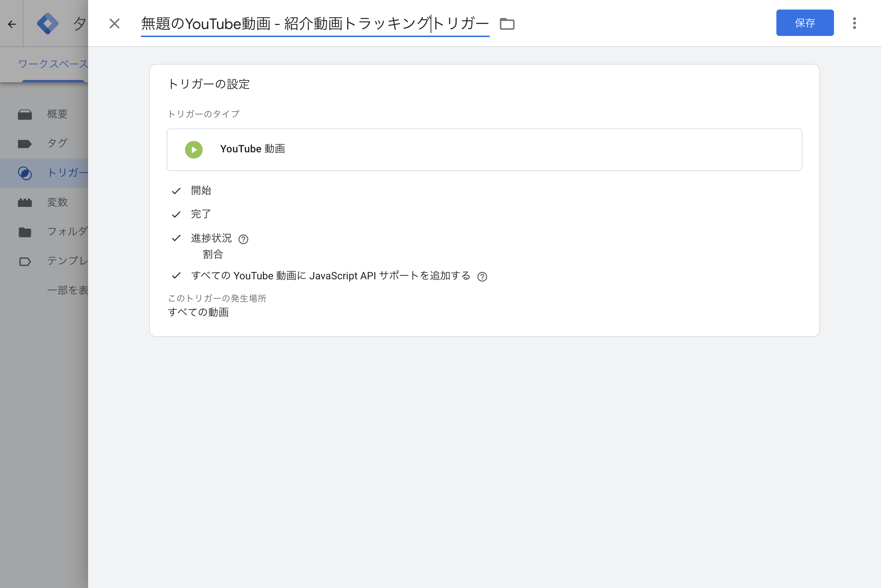Toggle the 進捗状況 checkmark
This screenshot has height=588, width=881.
pyautogui.click(x=176, y=238)
